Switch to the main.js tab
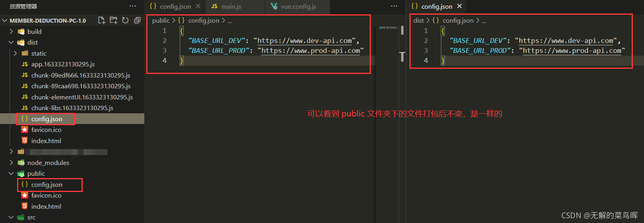 point(235,6)
